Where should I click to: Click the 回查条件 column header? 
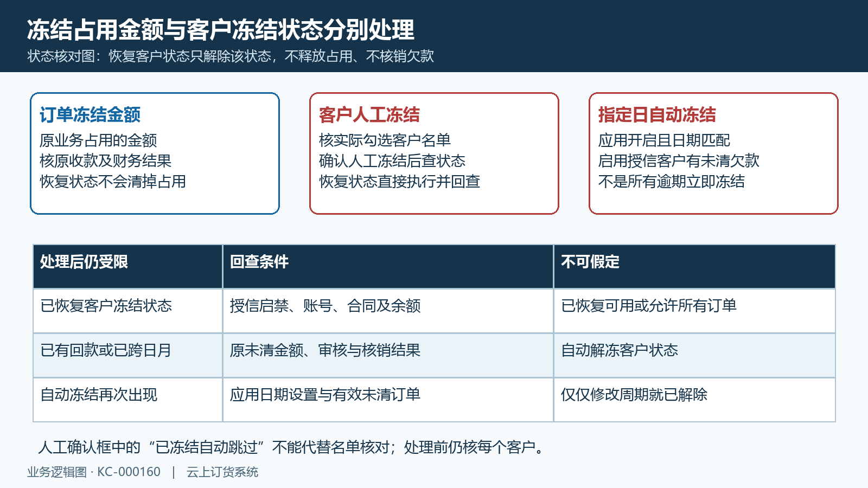(x=388, y=266)
